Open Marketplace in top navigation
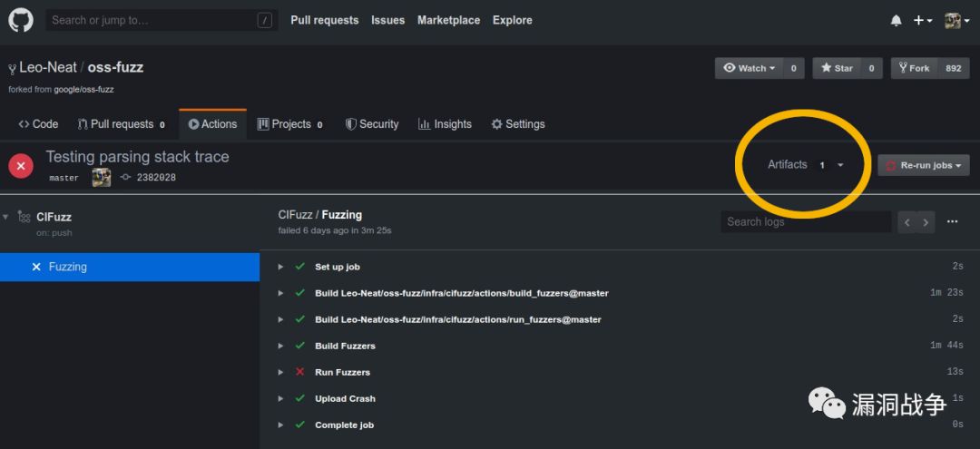This screenshot has width=980, height=449. [x=448, y=20]
